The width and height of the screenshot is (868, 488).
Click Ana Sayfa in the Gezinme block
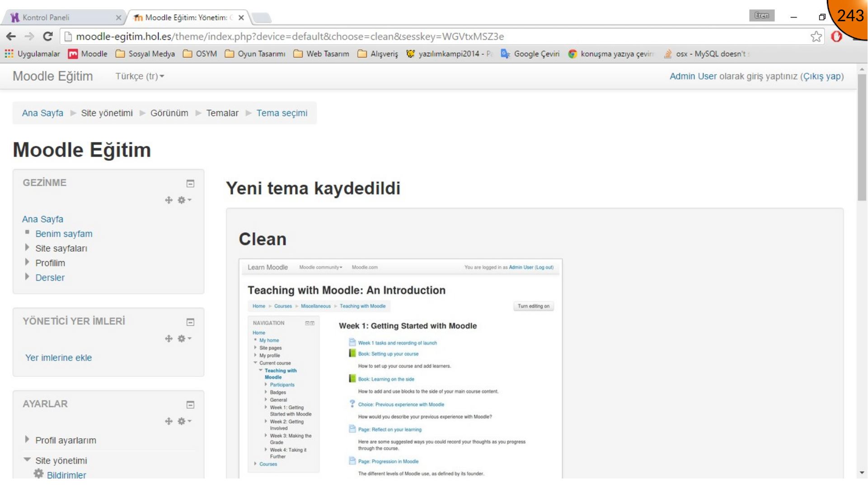pyautogui.click(x=42, y=219)
